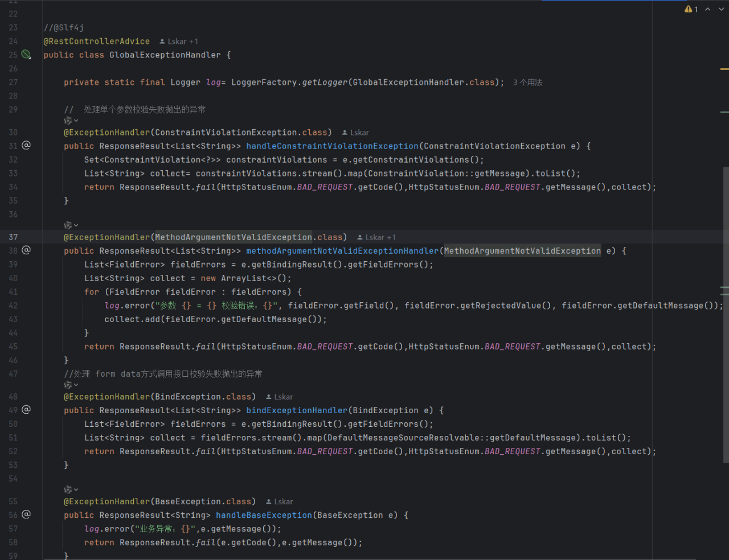Click the @ gutter icon on line 31

tap(26, 146)
